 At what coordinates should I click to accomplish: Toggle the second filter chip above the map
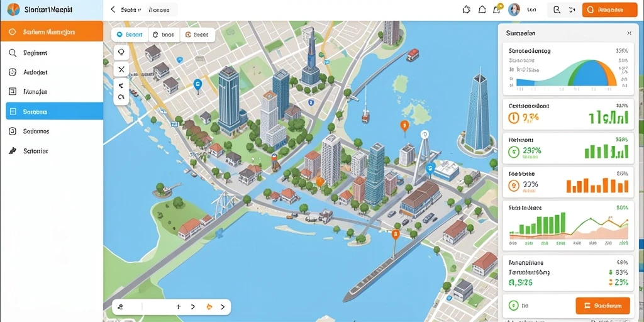[164, 35]
